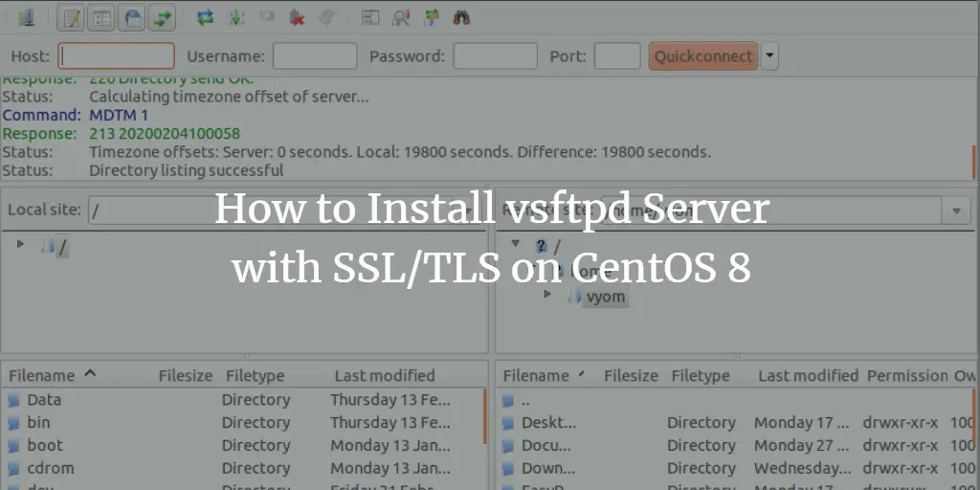The height and width of the screenshot is (490, 980).
Task: Click 'Thursday 13 Fe...' date of Data row
Action: point(390,399)
